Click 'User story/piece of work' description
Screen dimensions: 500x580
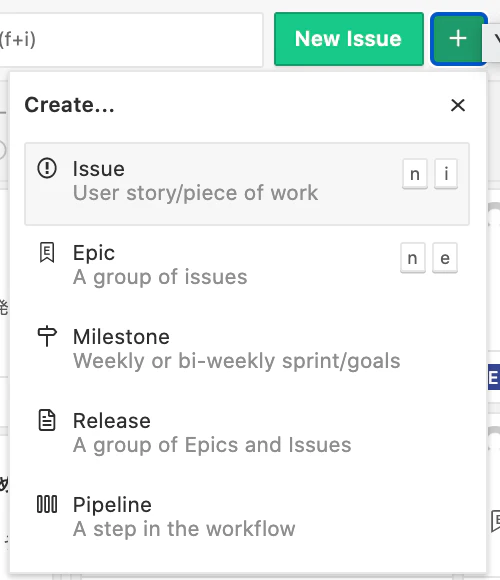coord(195,193)
